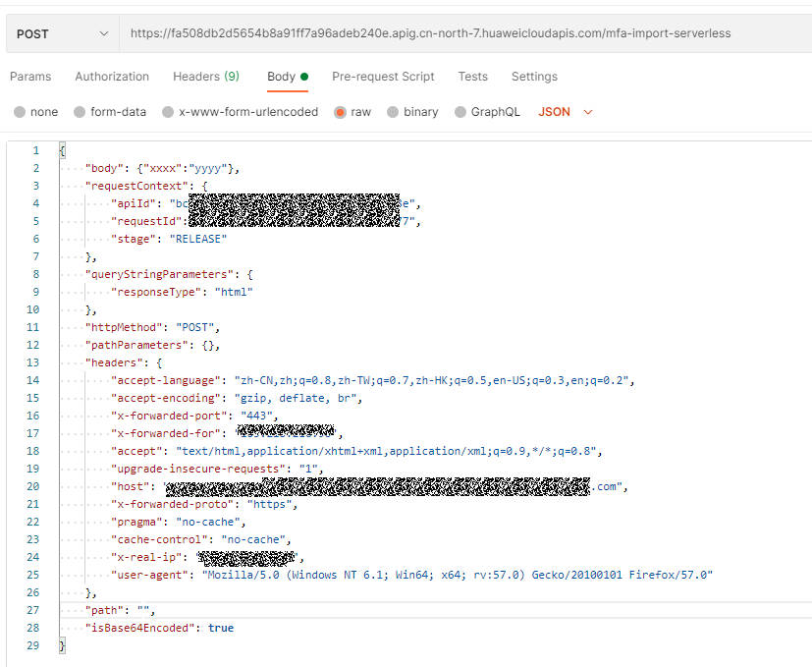Select the Body tab
The height and width of the screenshot is (667, 812).
coord(281,77)
